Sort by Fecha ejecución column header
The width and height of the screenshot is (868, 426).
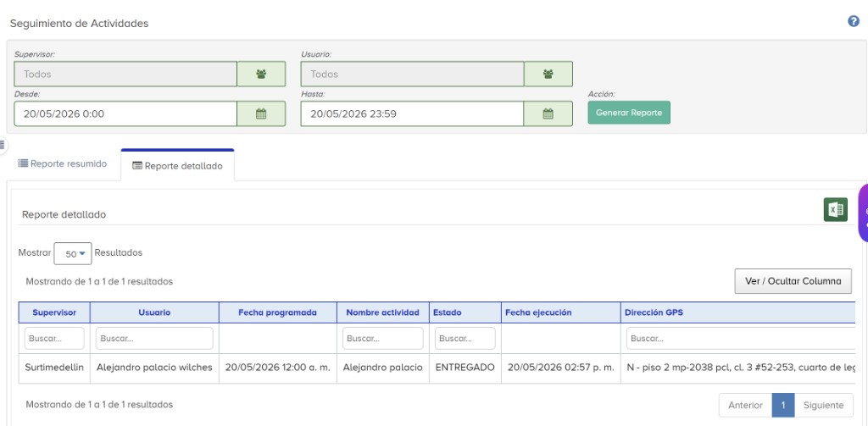tap(561, 313)
